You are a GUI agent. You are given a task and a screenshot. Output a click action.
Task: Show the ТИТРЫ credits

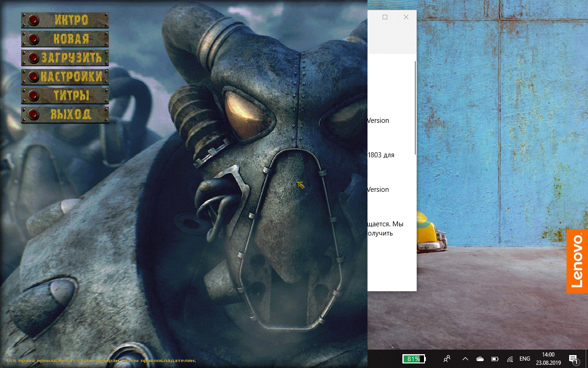65,96
